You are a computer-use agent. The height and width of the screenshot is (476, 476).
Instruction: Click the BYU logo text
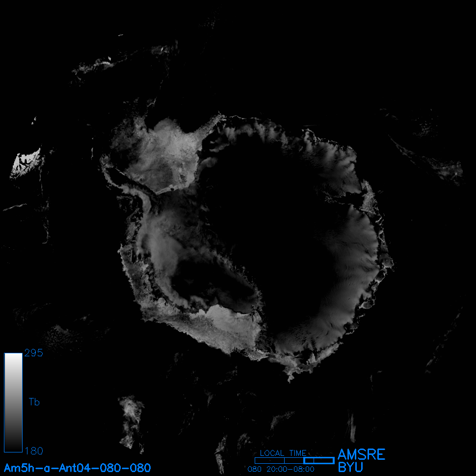350,468
